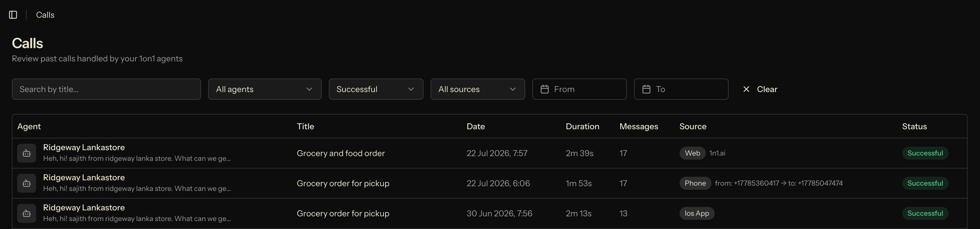Viewport: 980px width, 229px height.
Task: Click the Ridgeway Lankastore name in the Web source row
Action: click(84, 147)
